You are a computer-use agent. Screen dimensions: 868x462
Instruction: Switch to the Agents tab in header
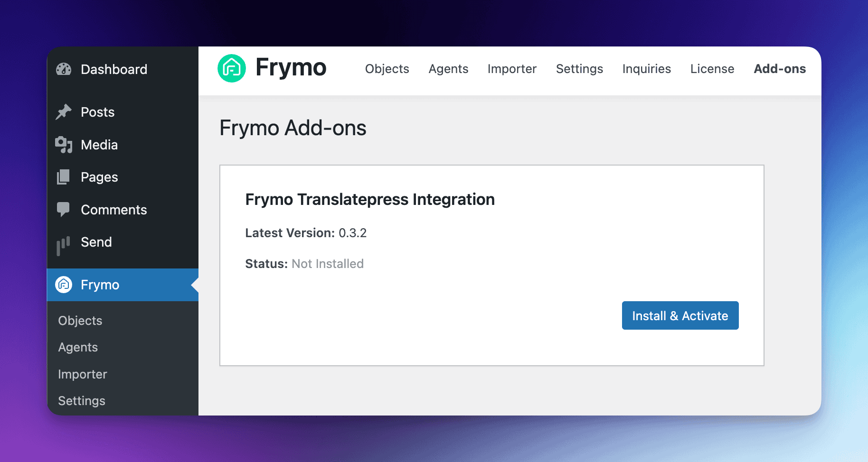448,69
